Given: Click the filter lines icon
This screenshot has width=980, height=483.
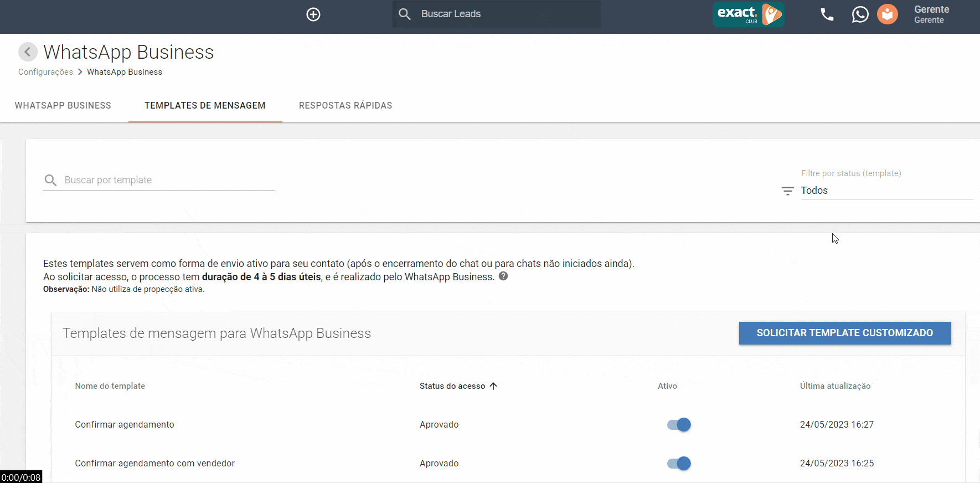Looking at the screenshot, I should click(x=787, y=191).
